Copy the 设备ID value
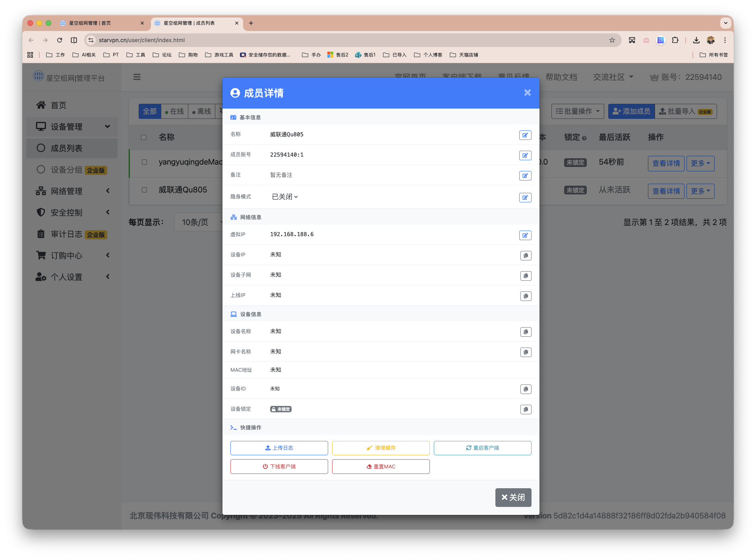The width and height of the screenshot is (756, 559). (526, 389)
